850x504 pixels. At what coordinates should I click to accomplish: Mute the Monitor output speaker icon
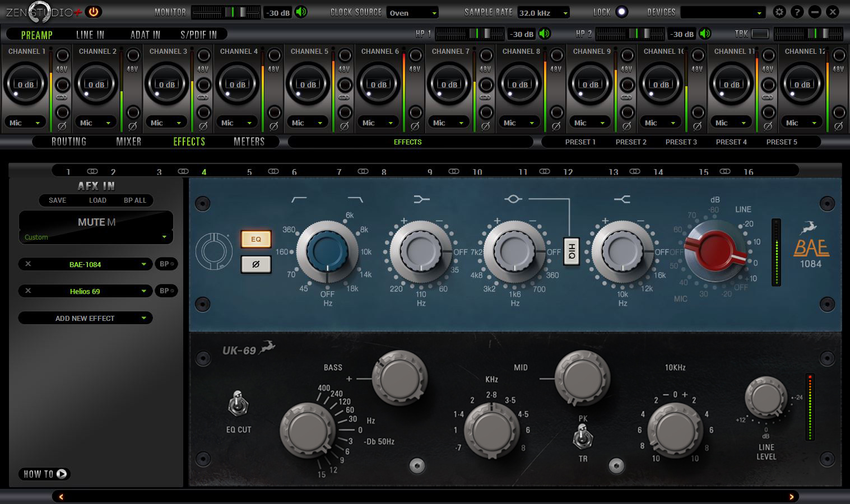coord(301,12)
